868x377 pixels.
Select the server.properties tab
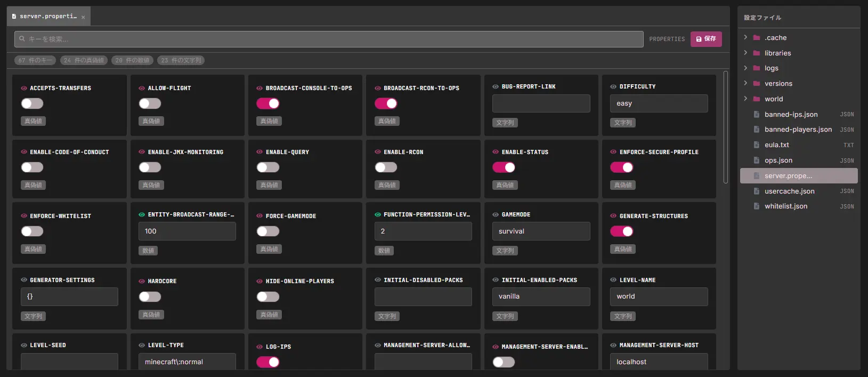click(48, 17)
